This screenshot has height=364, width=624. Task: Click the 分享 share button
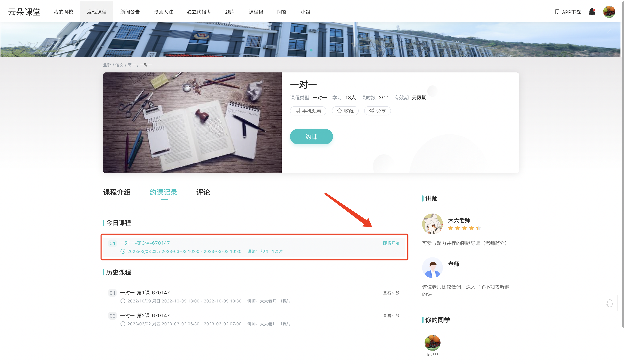(377, 111)
